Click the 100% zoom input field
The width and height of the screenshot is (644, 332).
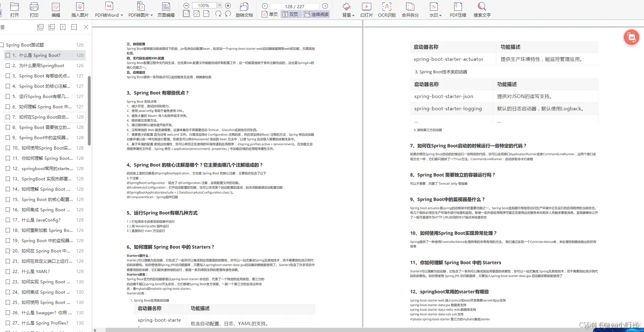[204, 5]
